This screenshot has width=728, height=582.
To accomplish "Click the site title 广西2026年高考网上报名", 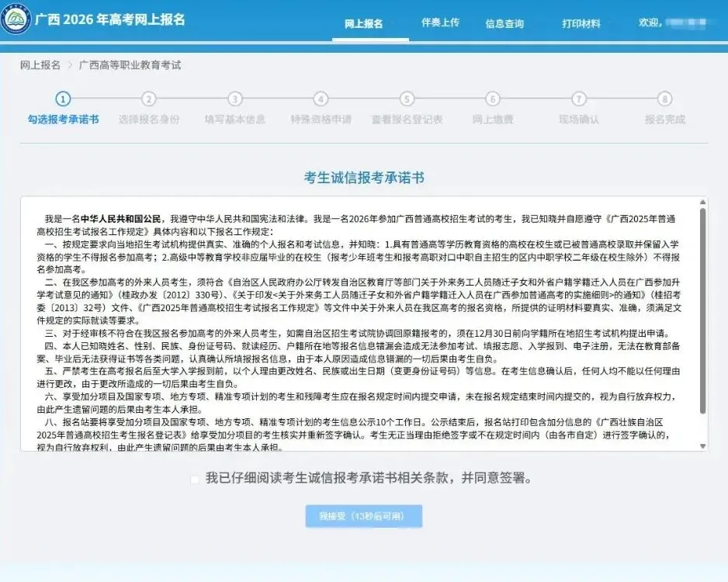I will point(110,19).
